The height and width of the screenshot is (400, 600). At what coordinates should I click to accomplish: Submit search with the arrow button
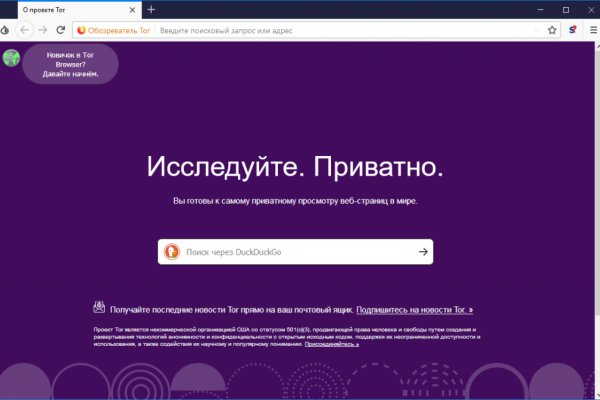(x=423, y=252)
